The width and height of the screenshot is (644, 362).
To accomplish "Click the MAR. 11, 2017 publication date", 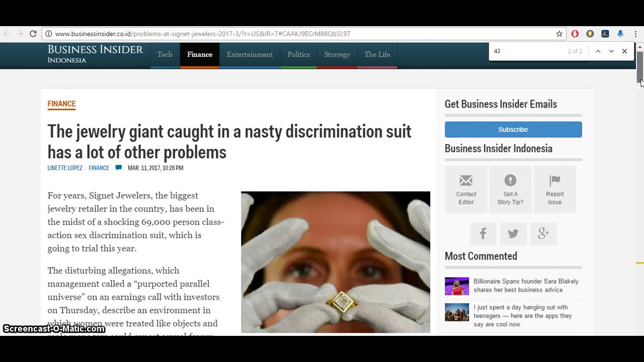I will (155, 168).
